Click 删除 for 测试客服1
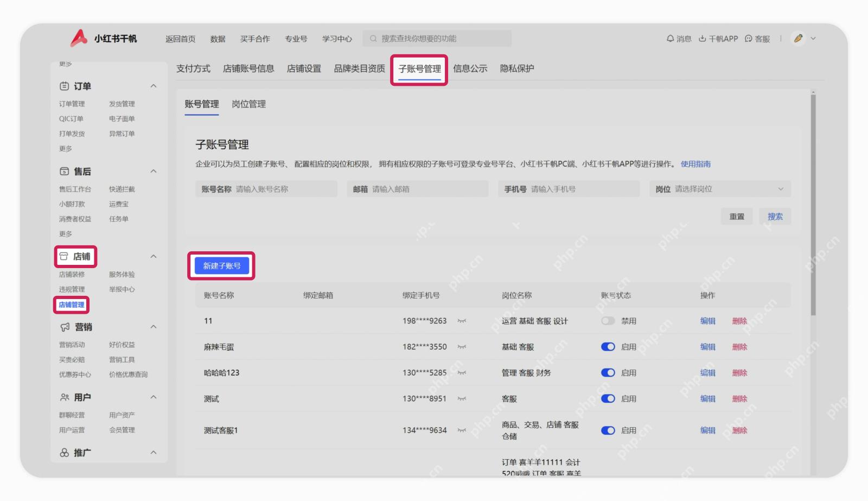This screenshot has width=868, height=501. [x=739, y=430]
